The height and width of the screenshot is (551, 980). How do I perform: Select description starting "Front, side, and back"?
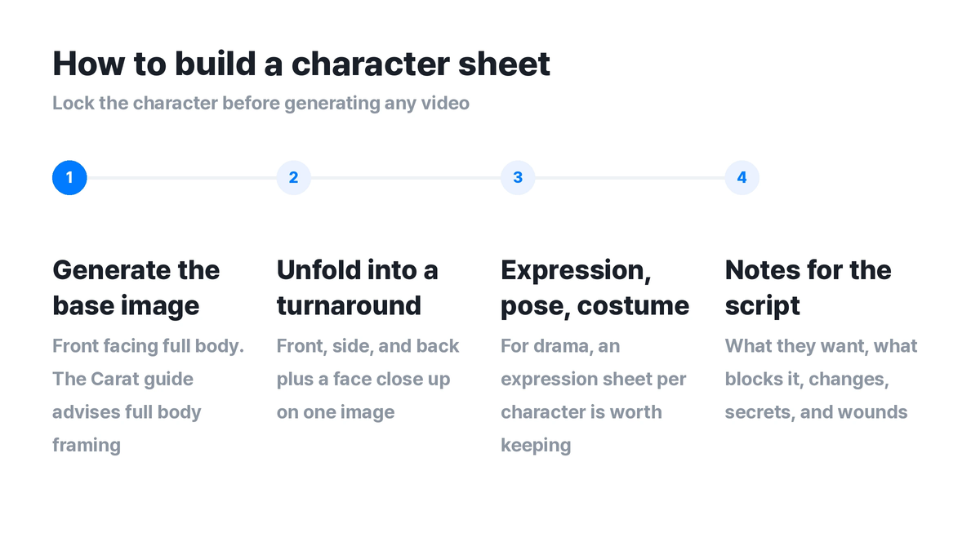pyautogui.click(x=368, y=379)
